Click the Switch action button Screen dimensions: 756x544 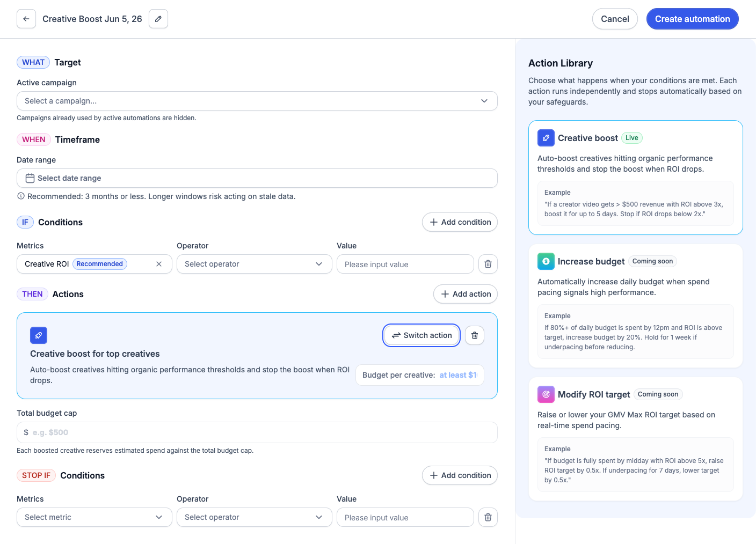[x=421, y=335]
